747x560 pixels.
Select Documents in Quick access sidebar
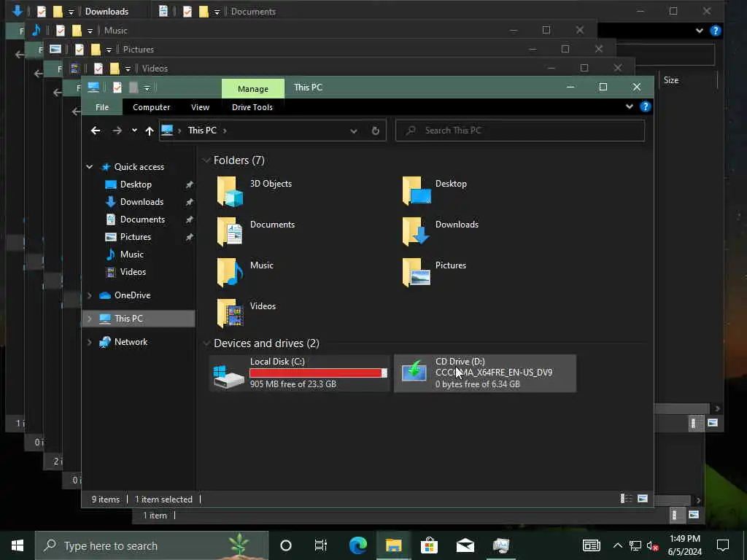(x=142, y=219)
